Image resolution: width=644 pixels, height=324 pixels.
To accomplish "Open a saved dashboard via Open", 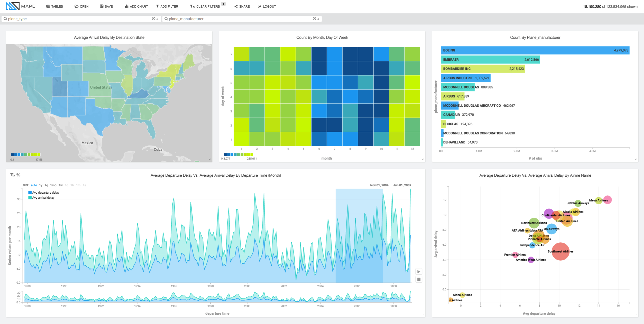I will [82, 6].
